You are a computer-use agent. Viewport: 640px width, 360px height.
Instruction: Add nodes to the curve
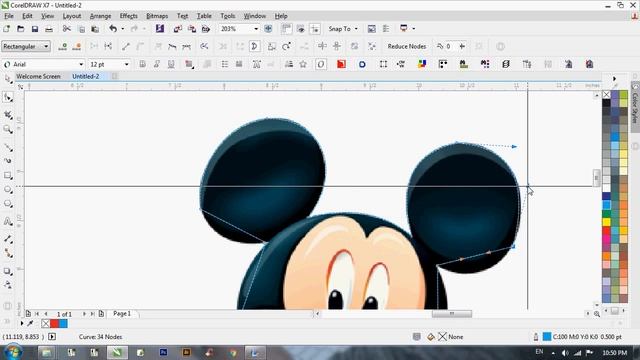pos(62,47)
